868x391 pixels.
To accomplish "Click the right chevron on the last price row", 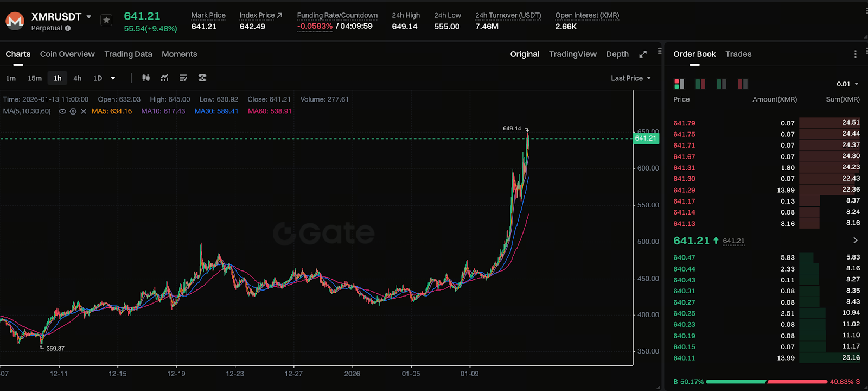I will pos(856,240).
